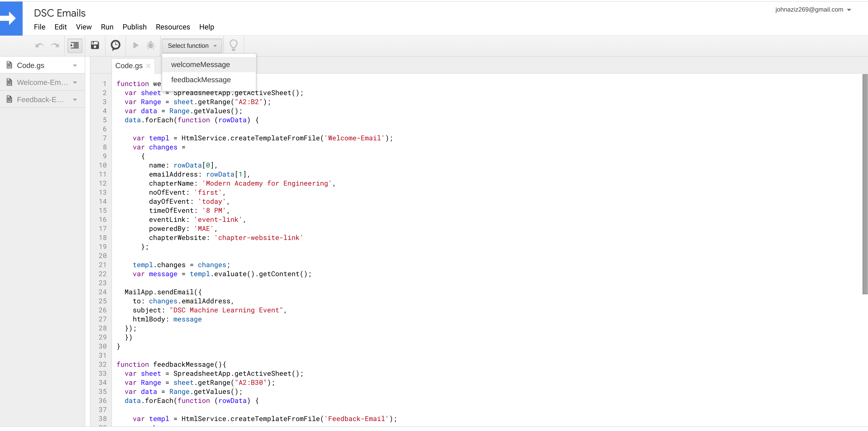
Task: Select feedbackMessage from function list
Action: point(201,79)
